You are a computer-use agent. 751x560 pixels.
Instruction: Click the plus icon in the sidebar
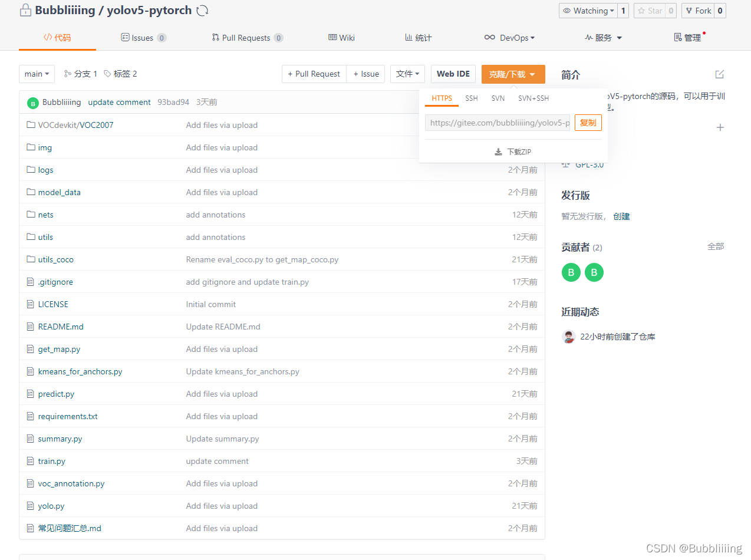coord(720,127)
